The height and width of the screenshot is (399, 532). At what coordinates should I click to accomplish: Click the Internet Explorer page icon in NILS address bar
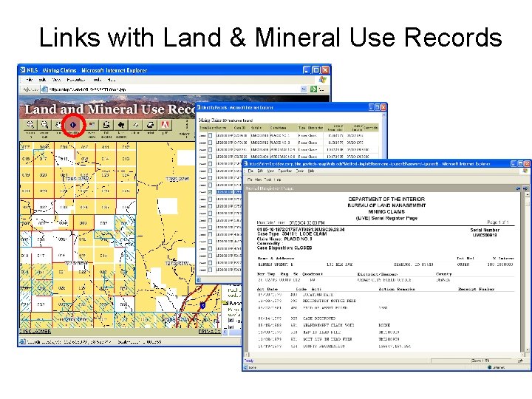click(44, 89)
